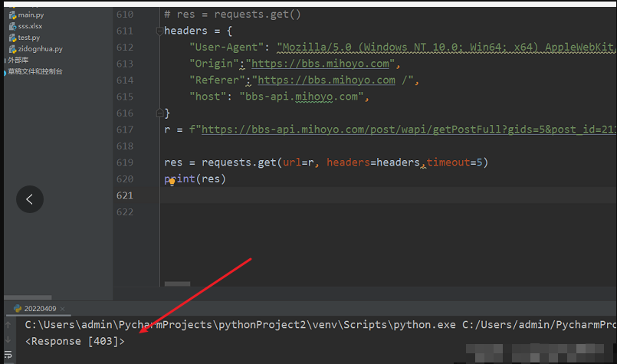Open main.py in the project tree
This screenshot has height=364, width=617.
click(31, 15)
